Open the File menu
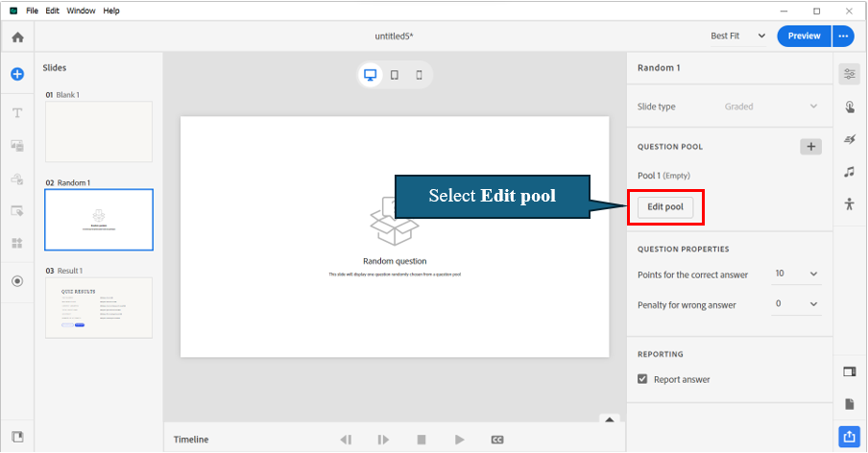 click(x=33, y=10)
